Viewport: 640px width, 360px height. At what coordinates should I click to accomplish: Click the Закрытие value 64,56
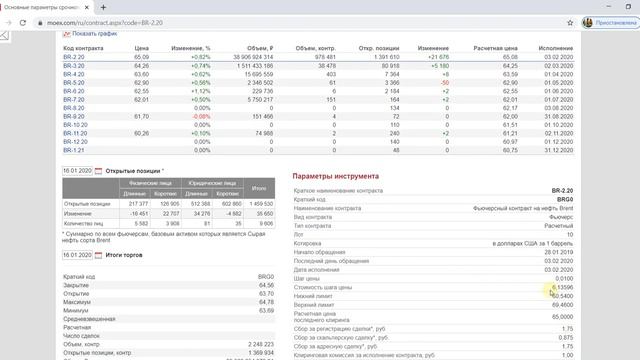click(266, 285)
